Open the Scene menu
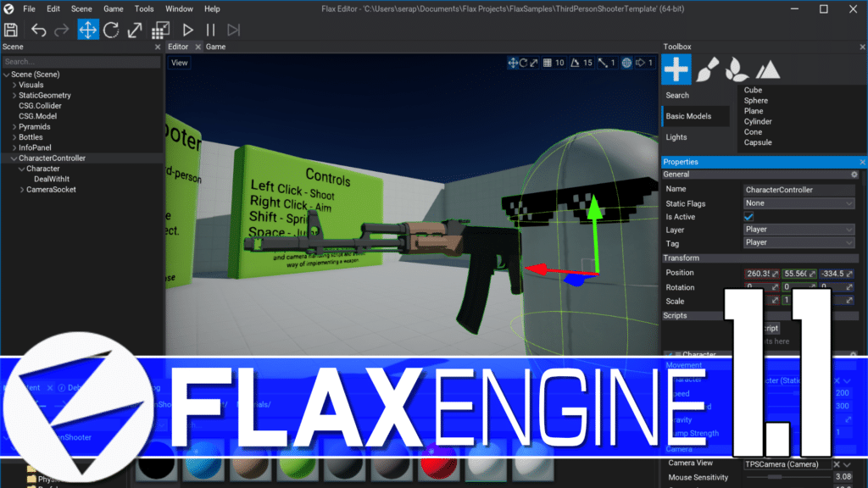Screen dimensions: 868x488 point(81,8)
